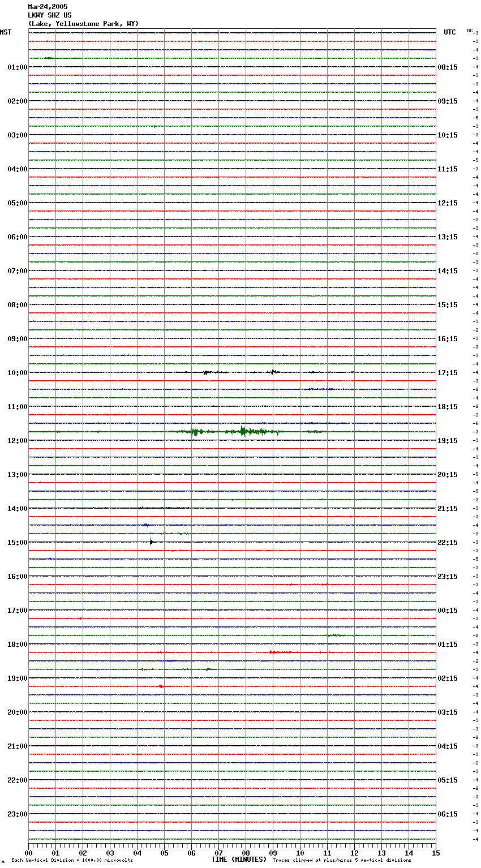
Task: Click the DC column header
Action: coord(470,31)
